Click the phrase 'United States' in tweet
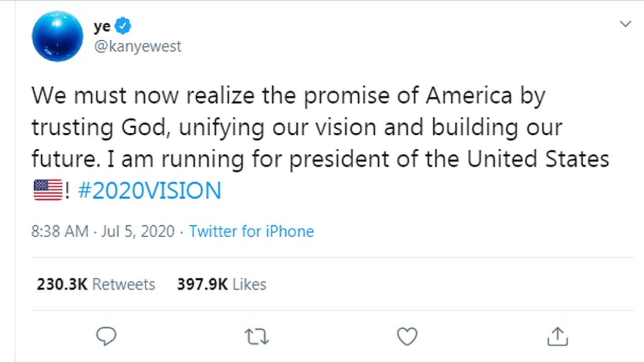The height and width of the screenshot is (362, 644). (x=538, y=159)
